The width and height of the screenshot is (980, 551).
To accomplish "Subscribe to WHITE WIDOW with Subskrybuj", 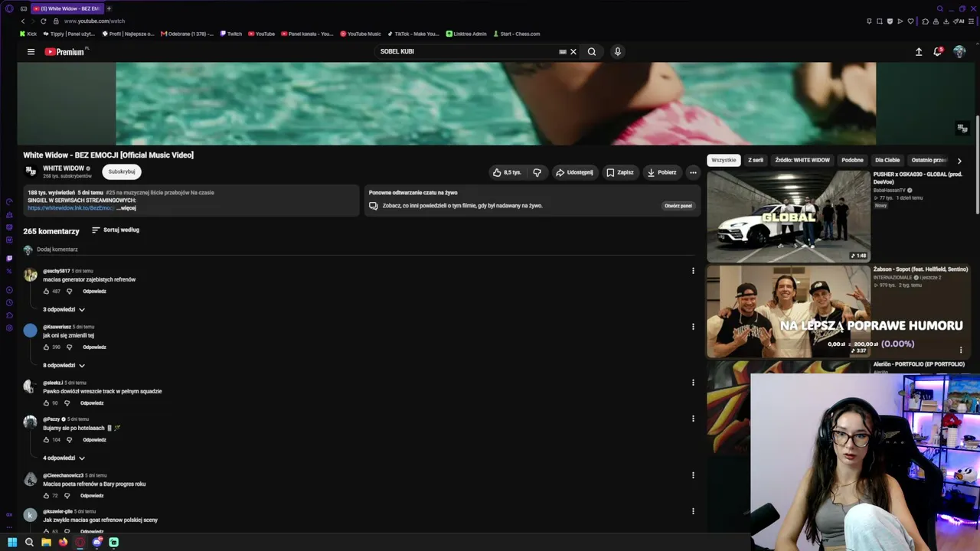I will click(x=122, y=172).
